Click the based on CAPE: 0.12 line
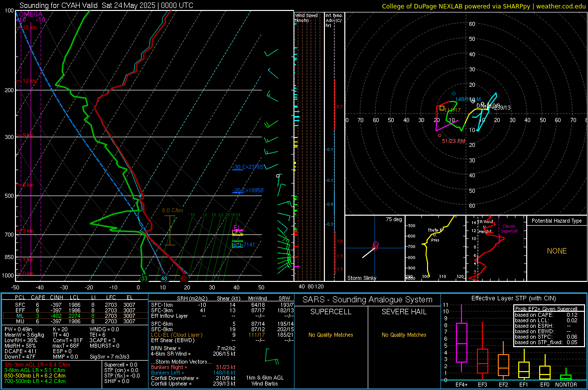Image resolution: width=588 pixels, height=390 pixels. click(x=546, y=315)
